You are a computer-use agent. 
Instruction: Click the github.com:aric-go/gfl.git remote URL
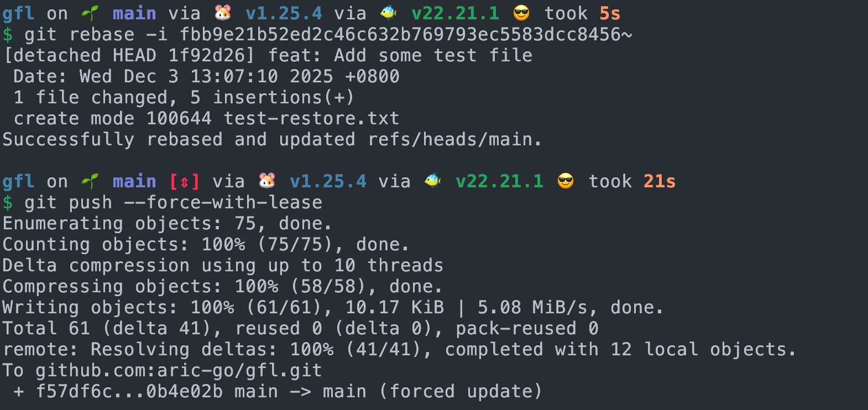tap(179, 370)
